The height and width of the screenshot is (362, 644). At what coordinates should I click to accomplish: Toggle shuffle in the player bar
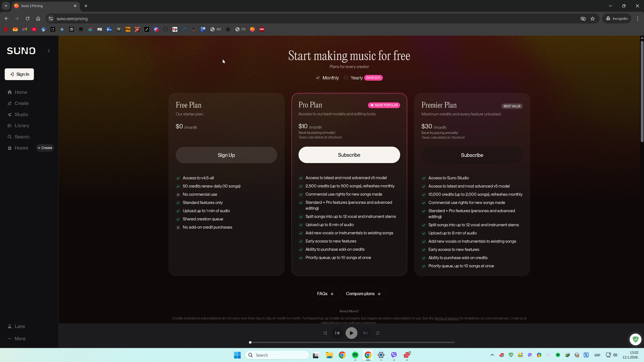click(325, 333)
